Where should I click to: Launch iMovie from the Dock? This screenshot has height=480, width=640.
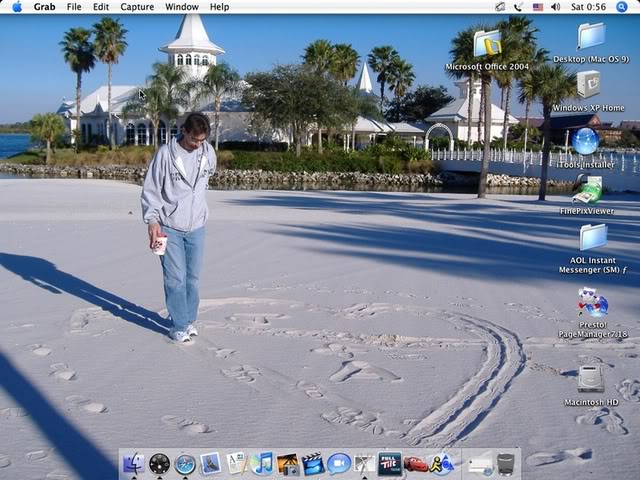point(313,464)
